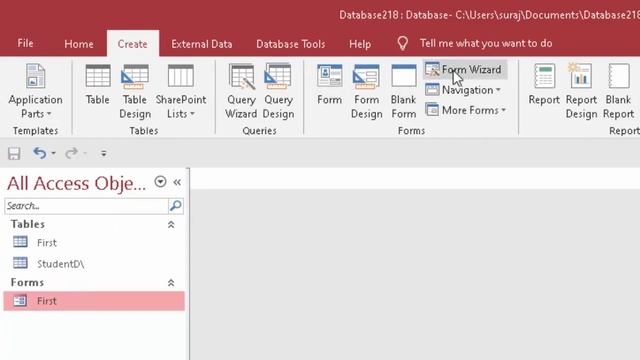Open the All Access Objects pane menu
This screenshot has height=360, width=640.
tap(160, 182)
